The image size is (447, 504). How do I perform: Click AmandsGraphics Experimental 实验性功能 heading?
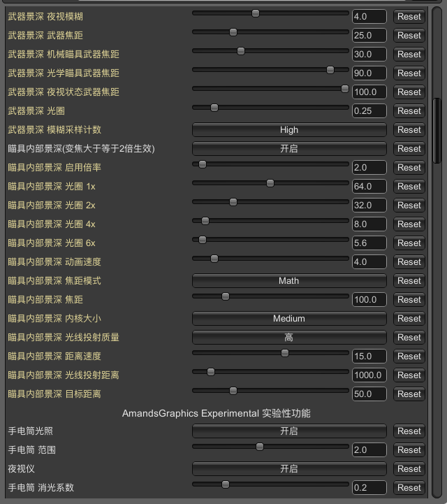coord(216,413)
